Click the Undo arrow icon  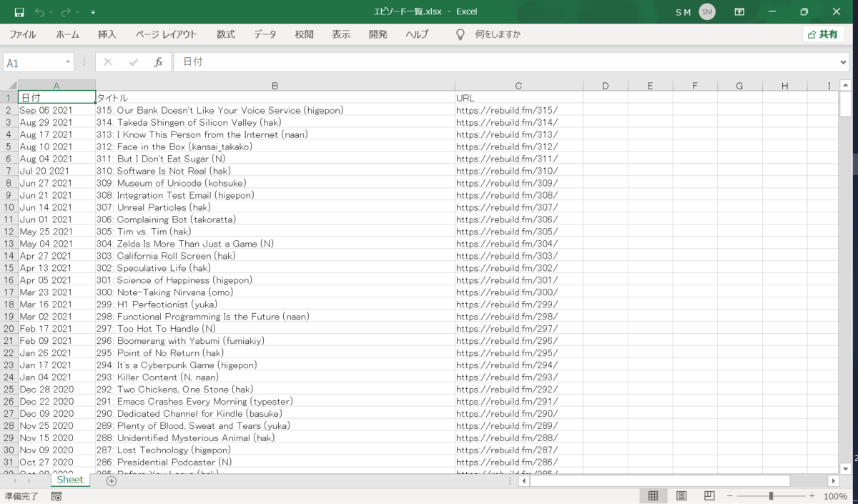click(x=39, y=12)
